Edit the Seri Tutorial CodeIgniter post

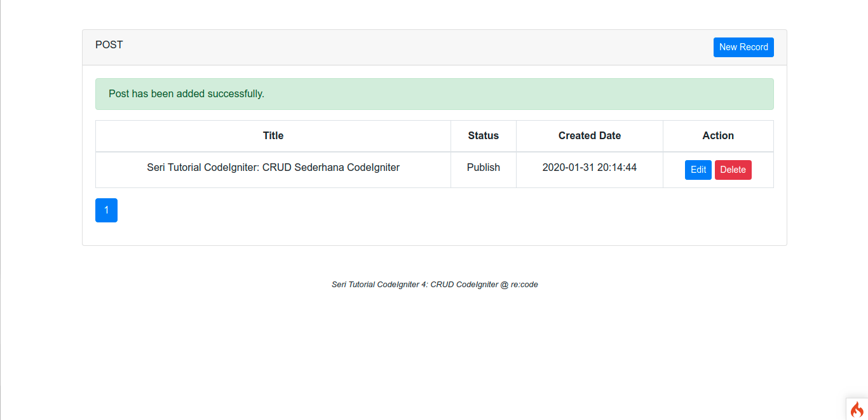click(x=698, y=170)
